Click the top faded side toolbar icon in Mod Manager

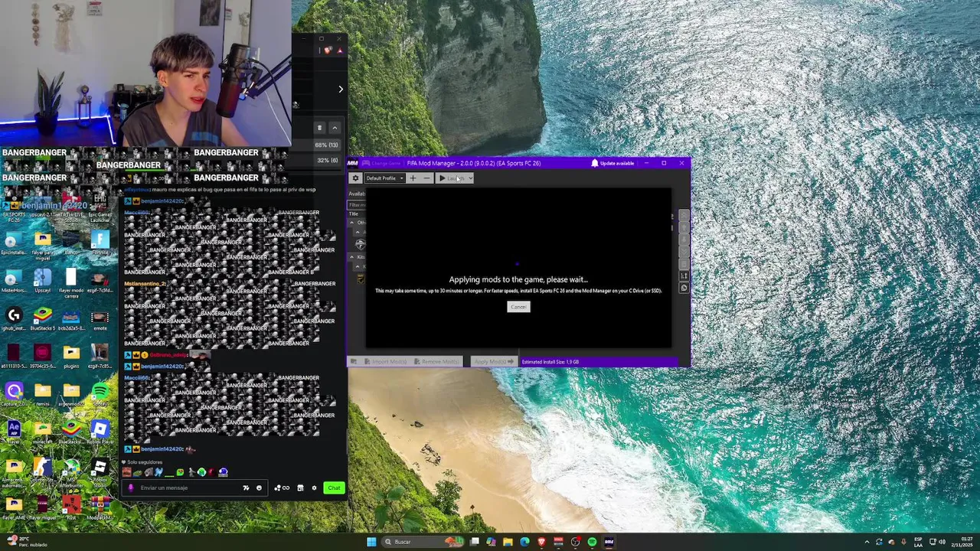coord(684,215)
